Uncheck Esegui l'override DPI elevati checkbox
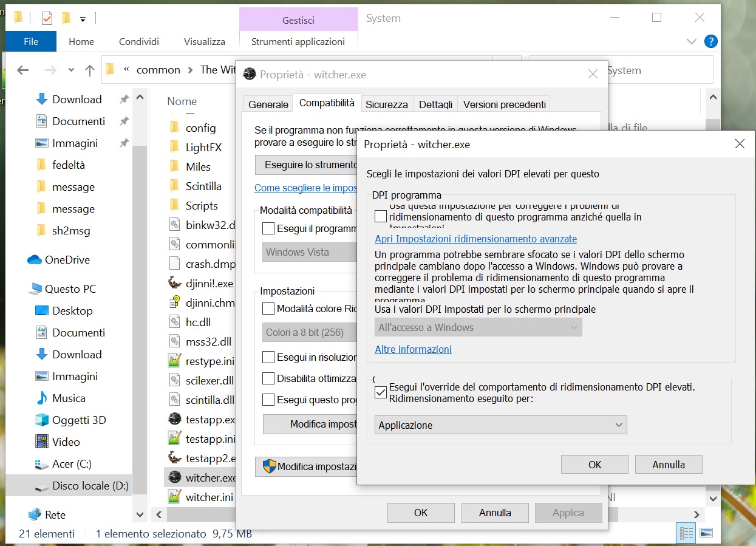Image resolution: width=756 pixels, height=546 pixels. click(381, 392)
